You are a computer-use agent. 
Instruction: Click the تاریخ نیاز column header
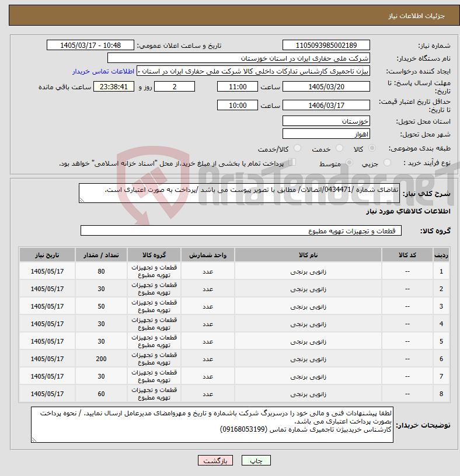tap(47, 255)
